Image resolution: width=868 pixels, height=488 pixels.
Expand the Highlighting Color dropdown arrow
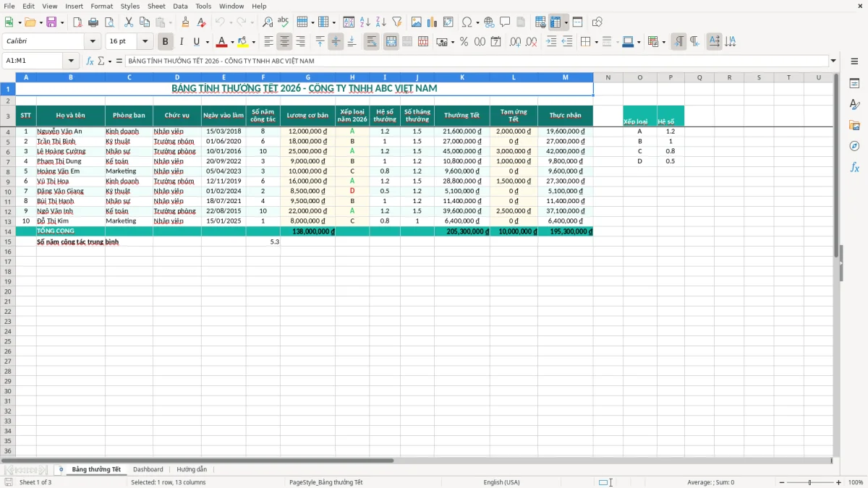(252, 42)
